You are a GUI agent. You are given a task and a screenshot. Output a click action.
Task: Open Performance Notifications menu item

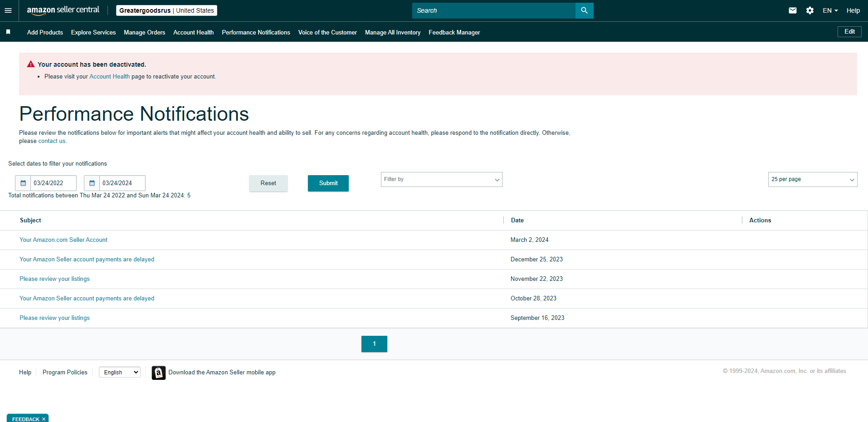(256, 32)
